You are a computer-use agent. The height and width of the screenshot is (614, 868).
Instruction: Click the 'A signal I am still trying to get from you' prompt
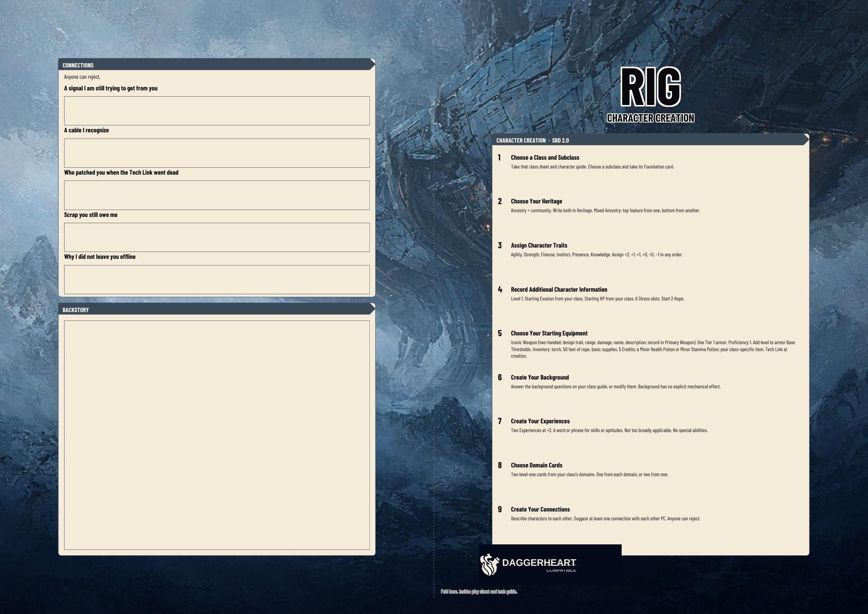coord(110,88)
